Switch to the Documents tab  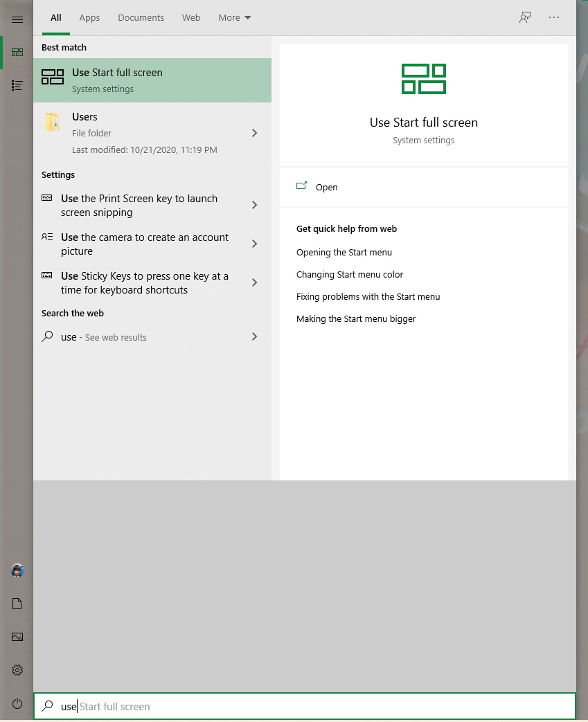point(141,17)
